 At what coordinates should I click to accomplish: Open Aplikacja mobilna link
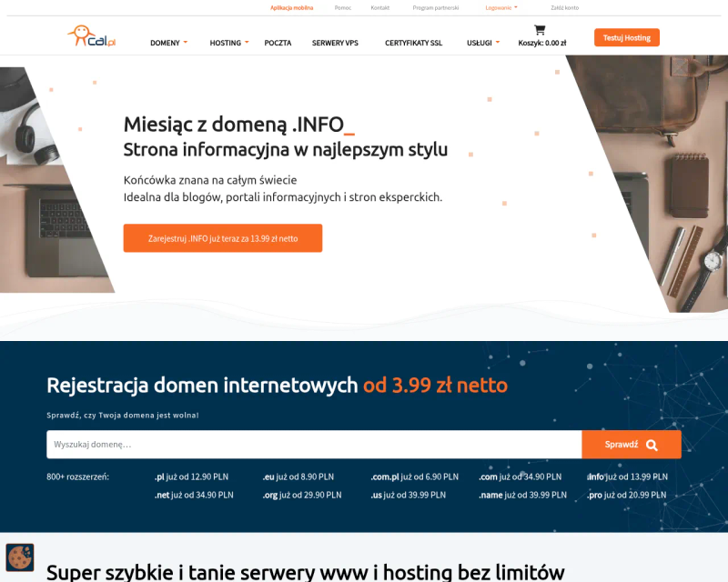pos(291,7)
